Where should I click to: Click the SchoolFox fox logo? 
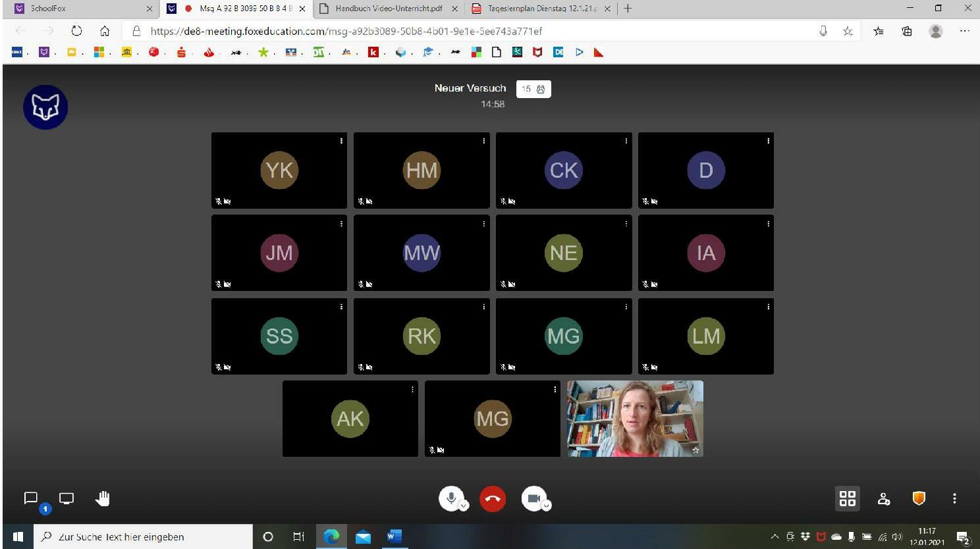point(45,107)
